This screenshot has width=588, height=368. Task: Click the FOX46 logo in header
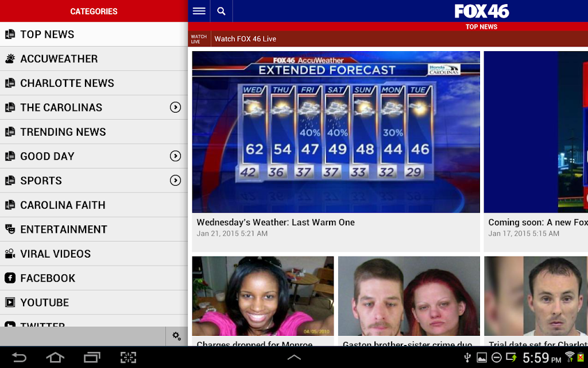(x=482, y=11)
